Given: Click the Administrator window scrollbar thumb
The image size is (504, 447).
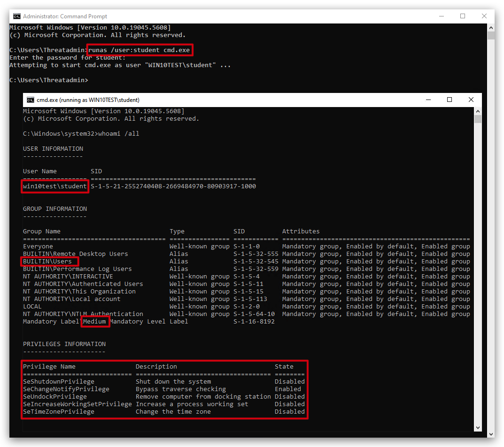Looking at the screenshot, I should tap(491, 35).
